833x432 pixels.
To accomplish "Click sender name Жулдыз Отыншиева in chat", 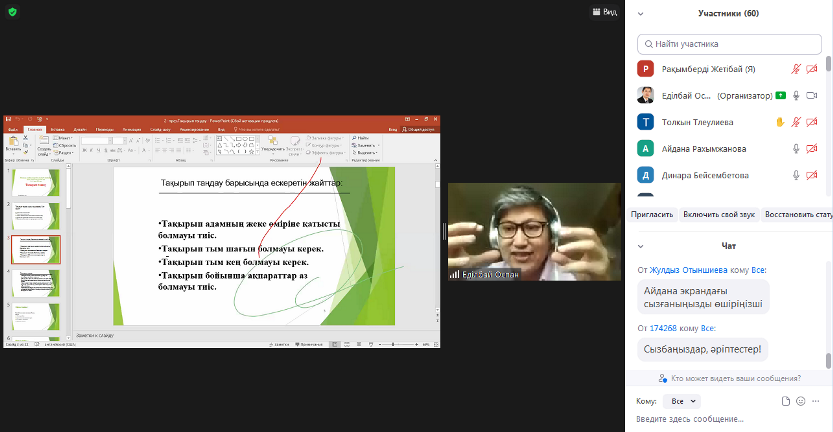I will click(690, 271).
